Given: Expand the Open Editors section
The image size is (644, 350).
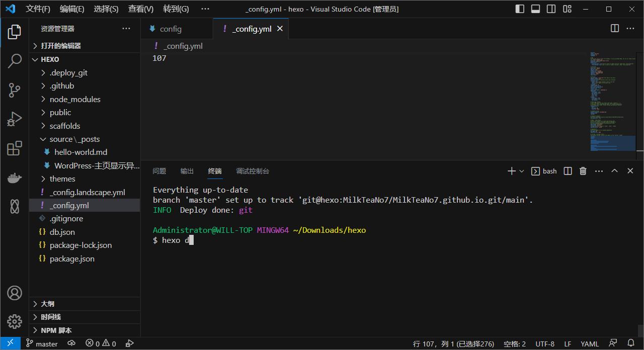Looking at the screenshot, I should (85, 46).
